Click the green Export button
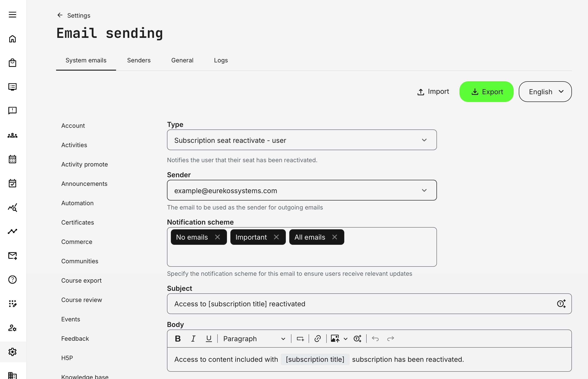 (486, 92)
